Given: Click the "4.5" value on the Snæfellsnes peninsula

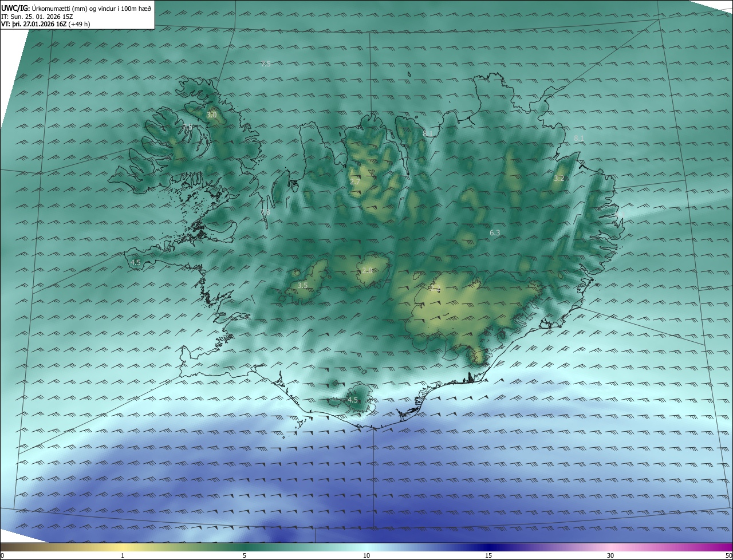Looking at the screenshot, I should (136, 263).
